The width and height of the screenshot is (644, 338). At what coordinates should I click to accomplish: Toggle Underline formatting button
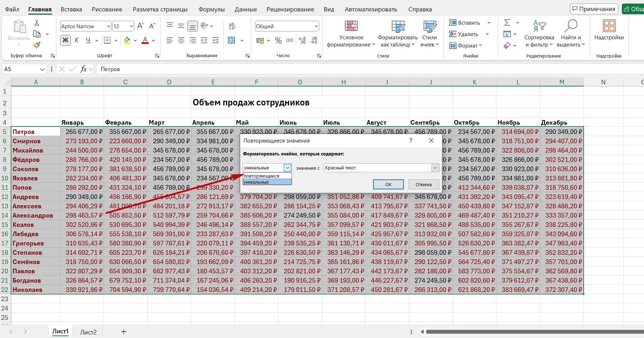coord(88,40)
